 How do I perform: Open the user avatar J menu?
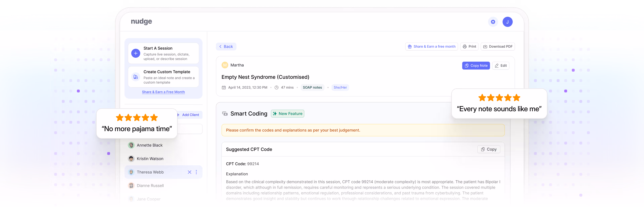pos(507,22)
